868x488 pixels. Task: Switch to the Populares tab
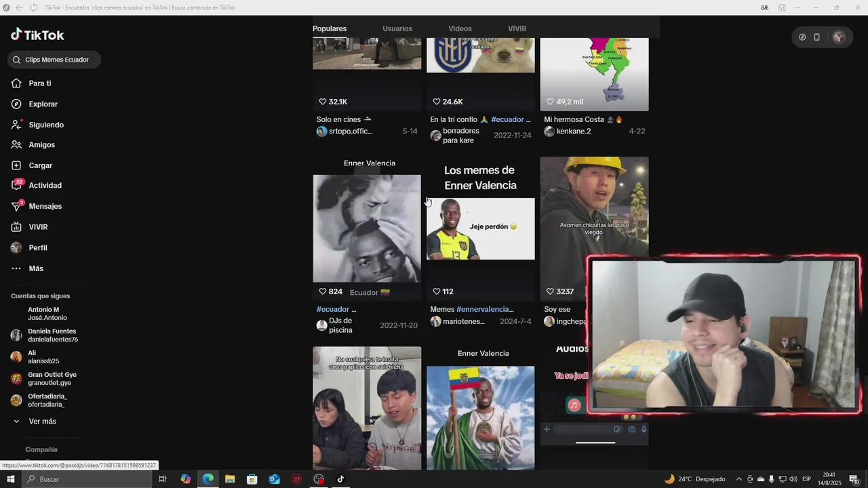330,28
